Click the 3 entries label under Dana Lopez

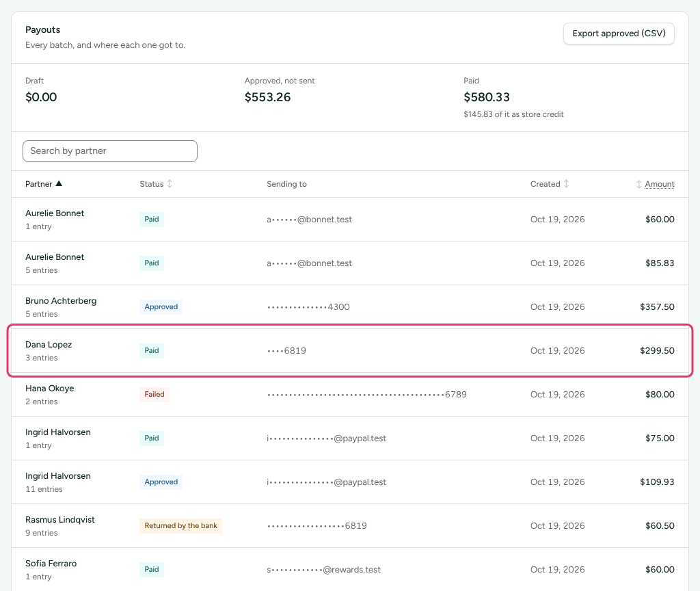coord(42,358)
